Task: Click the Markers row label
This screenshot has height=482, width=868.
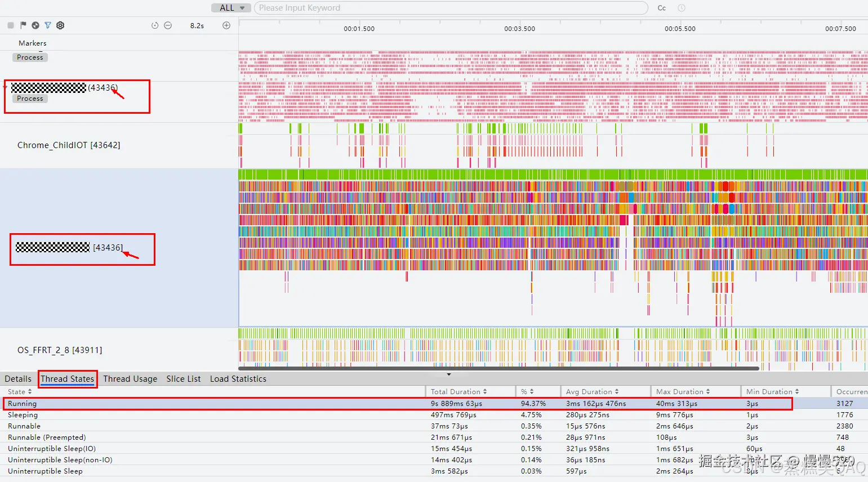Action: (33, 43)
